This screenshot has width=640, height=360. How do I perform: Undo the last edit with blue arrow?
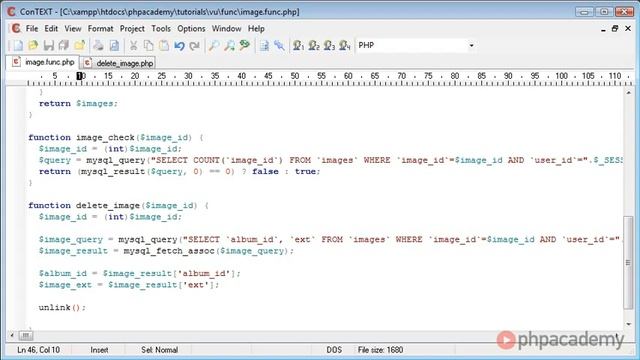(x=179, y=45)
